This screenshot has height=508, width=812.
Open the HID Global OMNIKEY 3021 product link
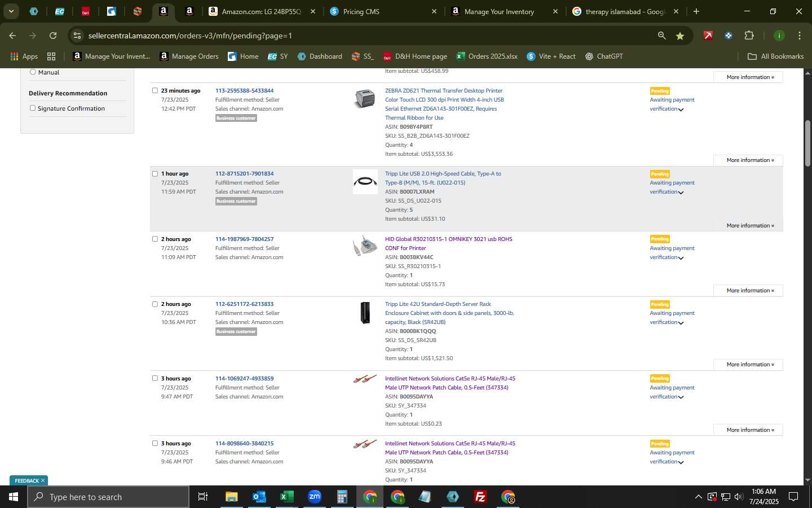(x=448, y=243)
